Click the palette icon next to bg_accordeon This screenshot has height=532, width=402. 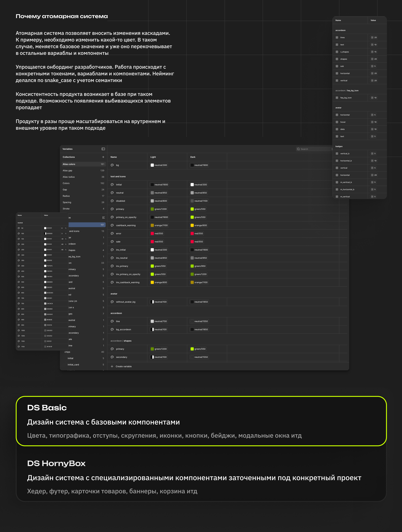(x=112, y=329)
